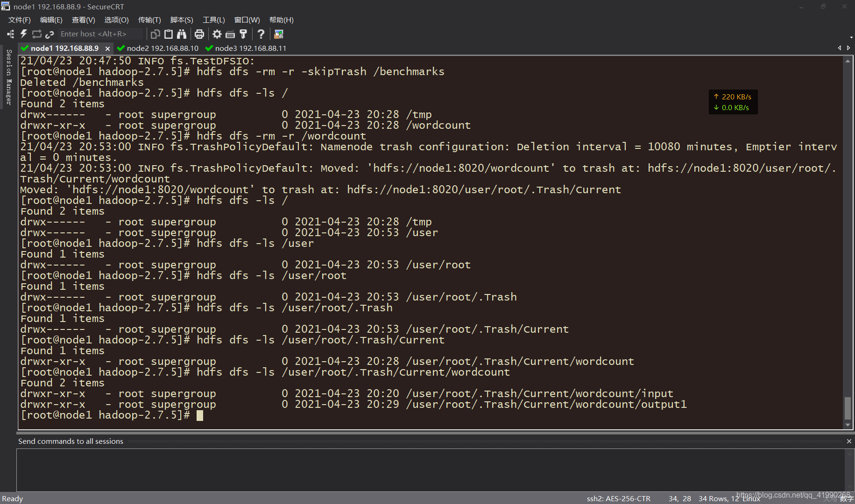Screen dimensions: 855x504
Task: Expand the Session Manager side panel
Action: point(8,77)
